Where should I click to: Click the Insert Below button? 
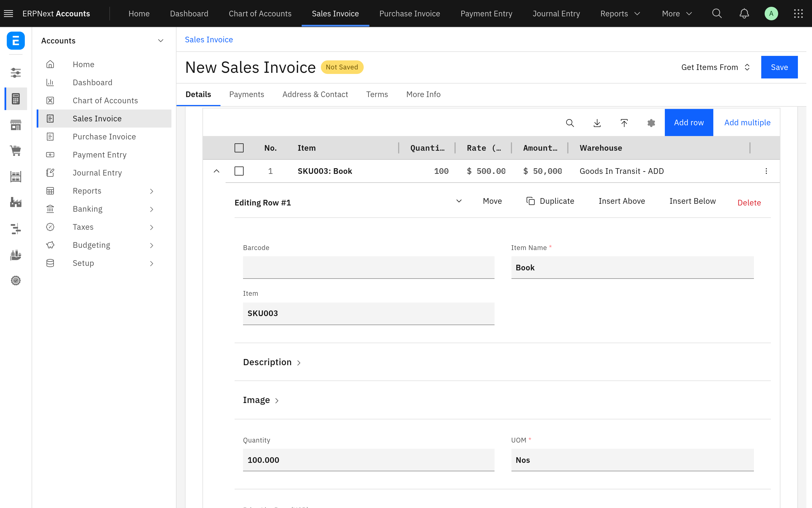(x=692, y=201)
